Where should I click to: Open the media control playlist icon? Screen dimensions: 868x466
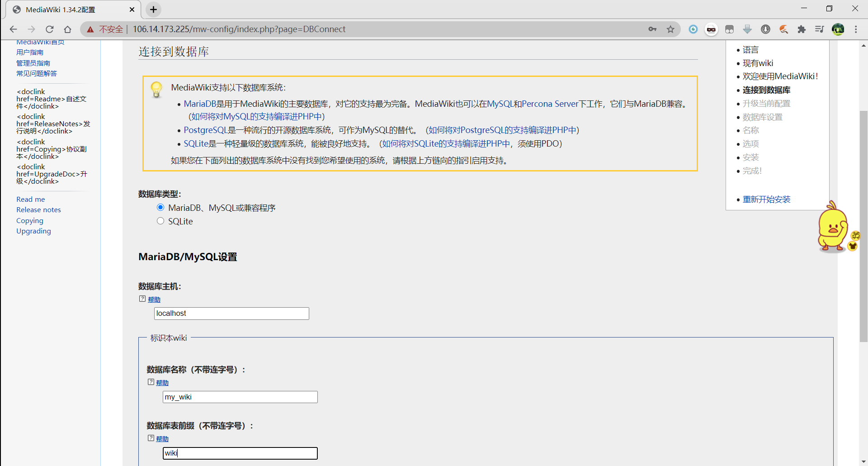click(820, 29)
